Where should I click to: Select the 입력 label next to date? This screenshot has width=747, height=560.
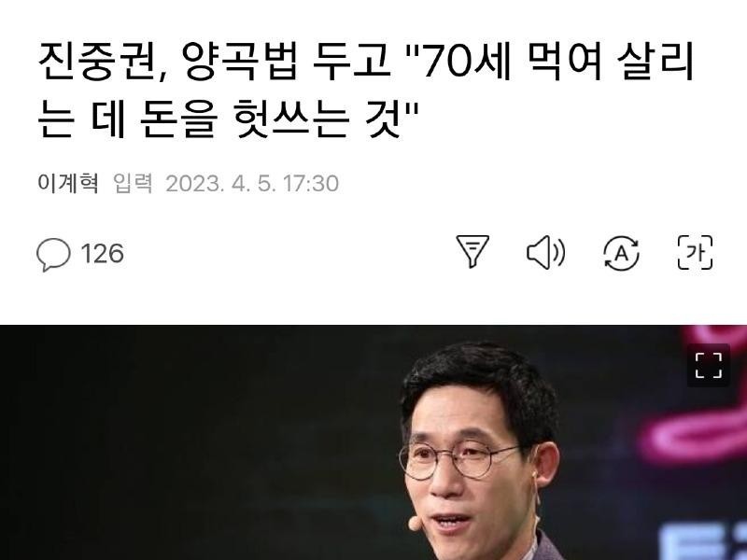pyautogui.click(x=133, y=183)
